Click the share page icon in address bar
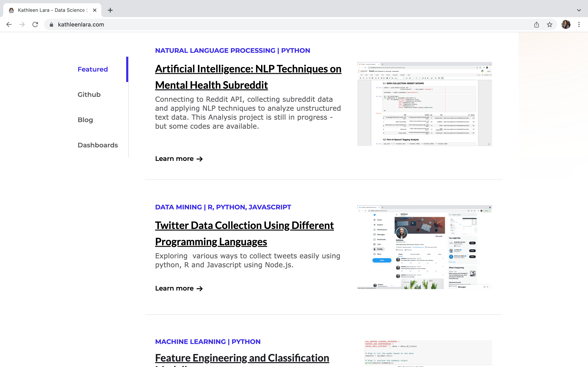 pos(537,24)
